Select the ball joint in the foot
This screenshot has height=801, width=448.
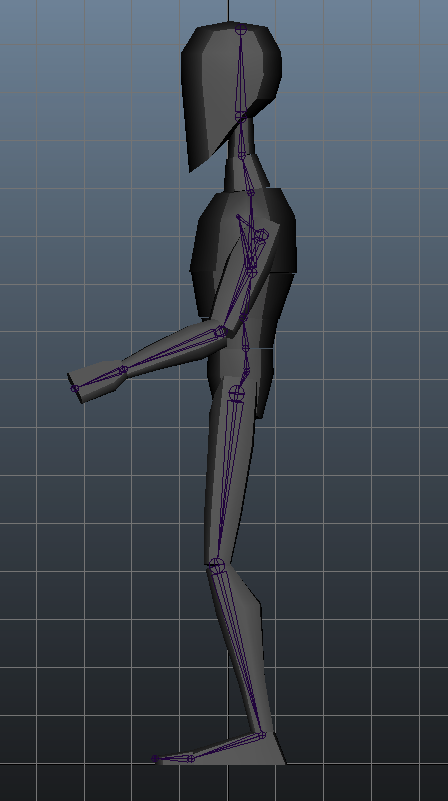click(191, 759)
